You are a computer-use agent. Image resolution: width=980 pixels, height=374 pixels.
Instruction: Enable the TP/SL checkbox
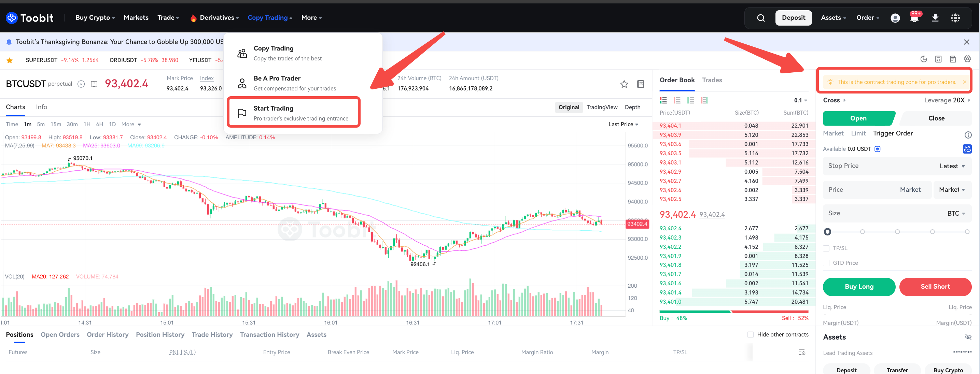[x=826, y=248]
